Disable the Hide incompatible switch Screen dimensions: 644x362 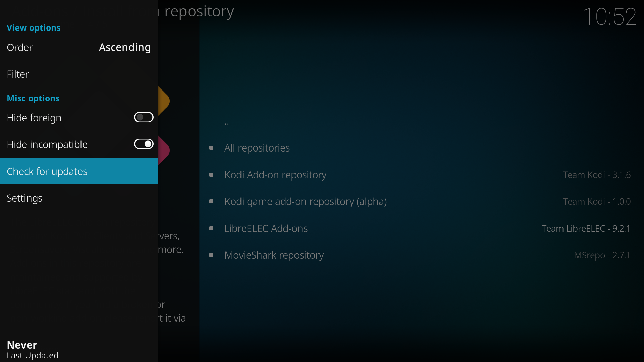coord(144,144)
